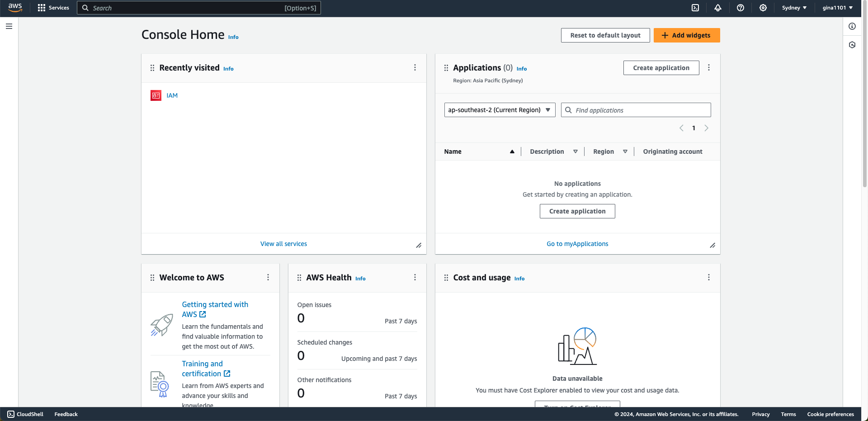Focus the Find applications field

[x=636, y=110]
